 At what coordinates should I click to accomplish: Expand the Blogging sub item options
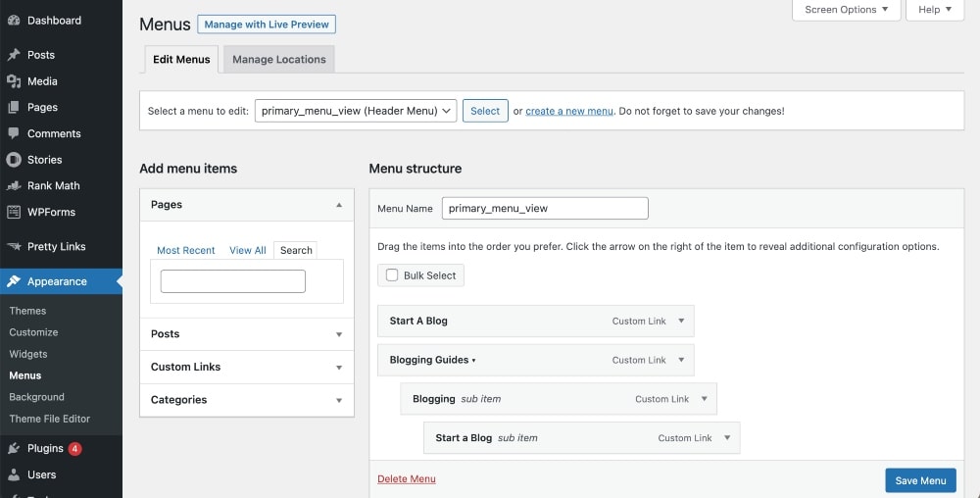pyautogui.click(x=705, y=399)
